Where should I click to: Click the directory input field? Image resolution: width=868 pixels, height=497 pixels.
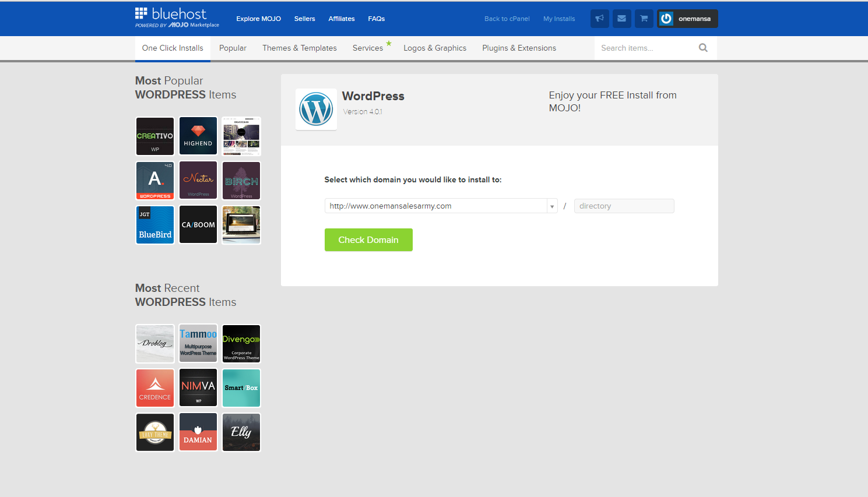click(x=624, y=206)
